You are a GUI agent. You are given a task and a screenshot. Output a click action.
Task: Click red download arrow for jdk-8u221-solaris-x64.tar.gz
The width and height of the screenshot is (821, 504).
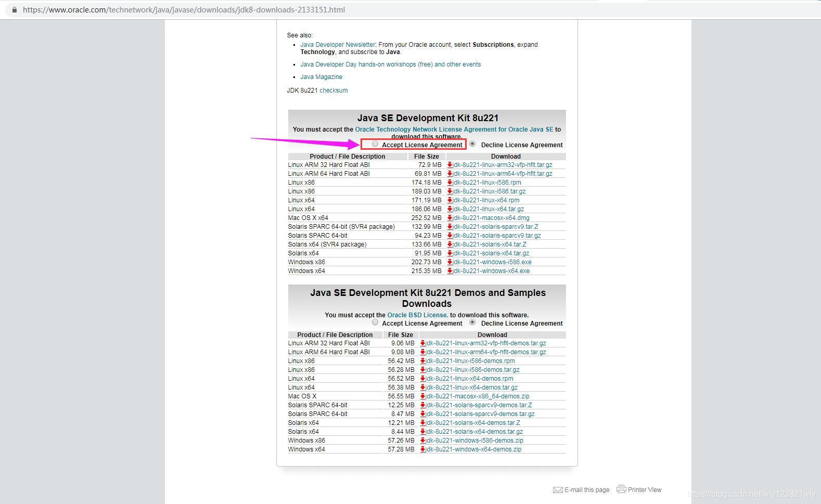[450, 253]
